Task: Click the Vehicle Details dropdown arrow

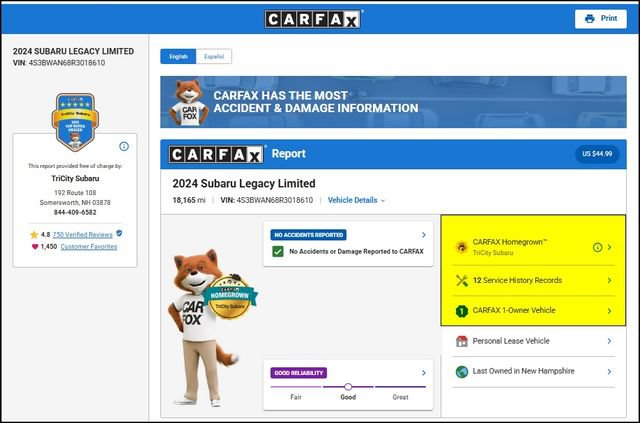Action: pyautogui.click(x=383, y=201)
